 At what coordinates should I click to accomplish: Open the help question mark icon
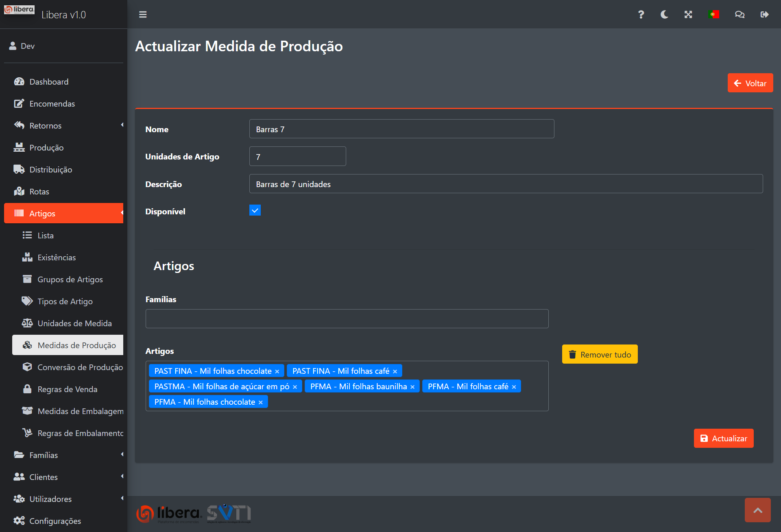click(x=641, y=15)
